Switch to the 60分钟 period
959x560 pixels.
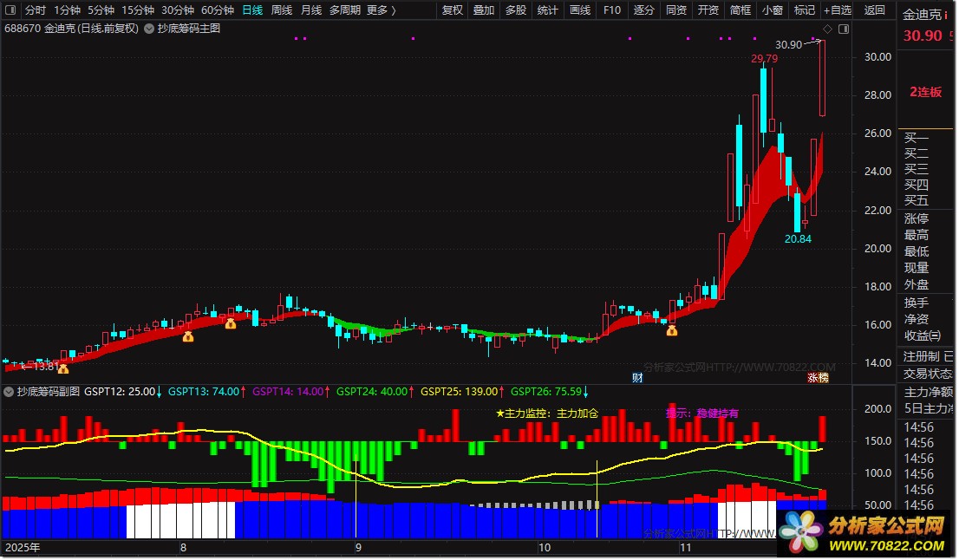[218, 10]
